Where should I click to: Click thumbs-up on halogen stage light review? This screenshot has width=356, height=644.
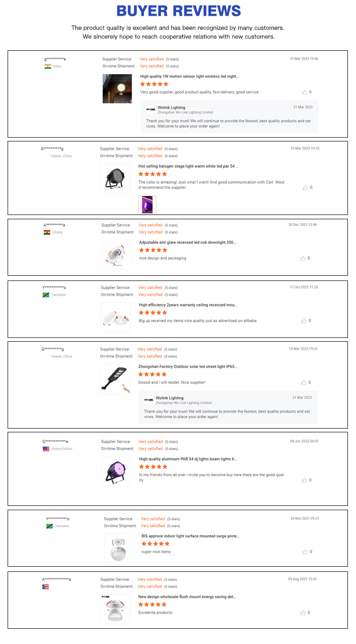[305, 187]
